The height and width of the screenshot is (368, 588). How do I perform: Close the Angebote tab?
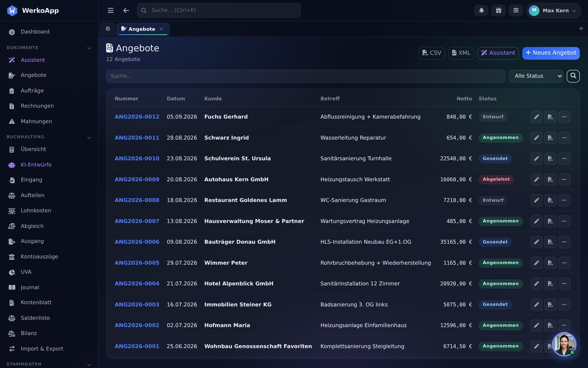point(161,29)
